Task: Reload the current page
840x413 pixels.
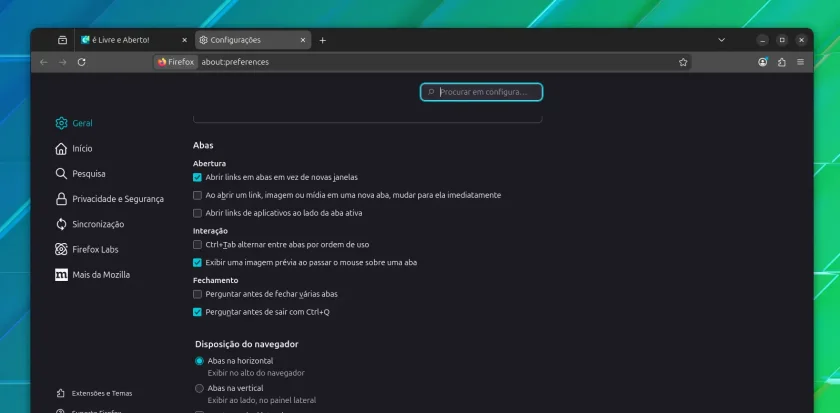Action: point(81,62)
